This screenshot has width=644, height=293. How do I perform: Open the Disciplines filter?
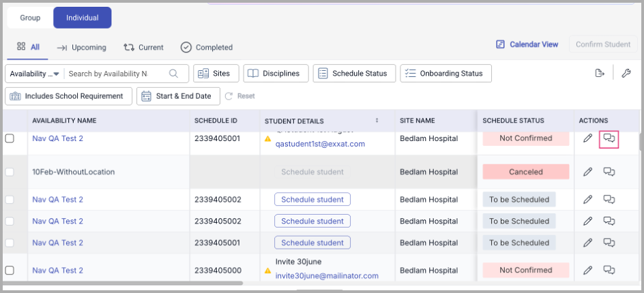click(x=276, y=74)
